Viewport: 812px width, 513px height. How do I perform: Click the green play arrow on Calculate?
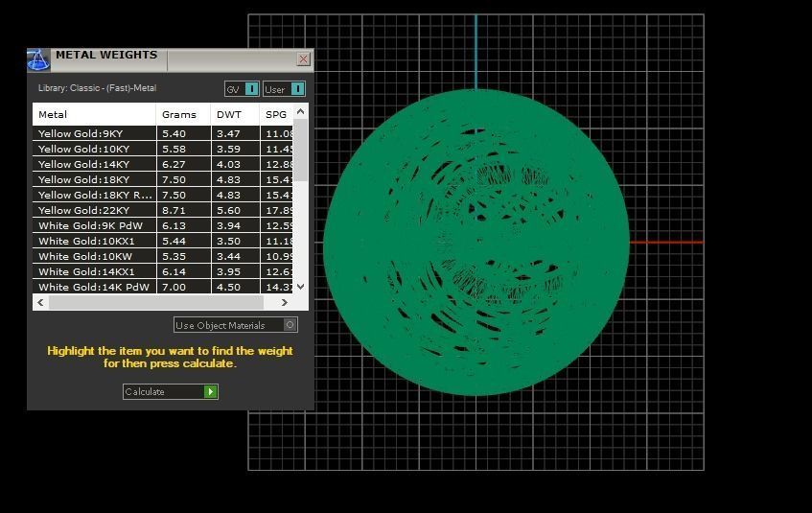pos(210,392)
